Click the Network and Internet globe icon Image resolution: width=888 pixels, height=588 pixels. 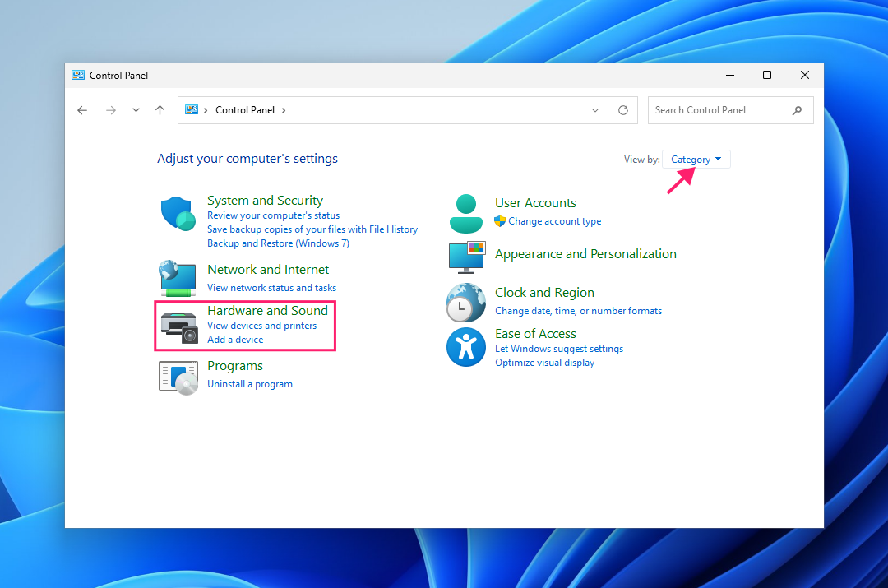point(178,278)
